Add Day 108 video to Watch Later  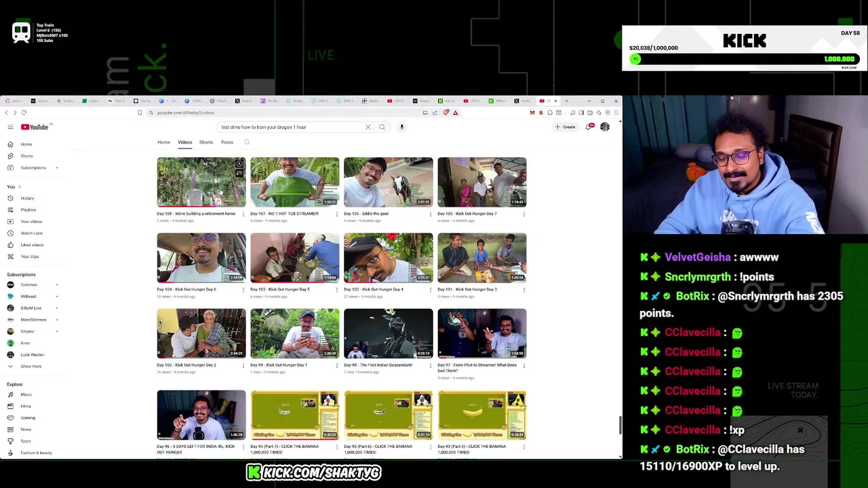tap(239, 164)
